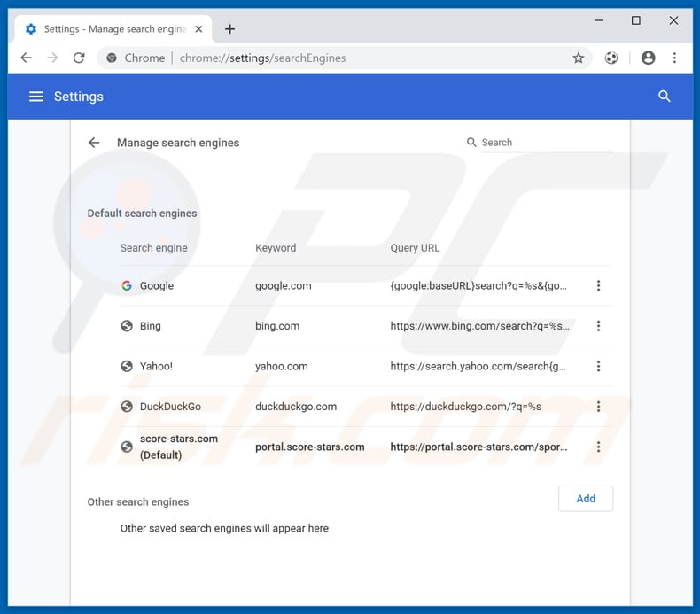
Task: Click the yahoo.com keyword
Action: click(281, 366)
